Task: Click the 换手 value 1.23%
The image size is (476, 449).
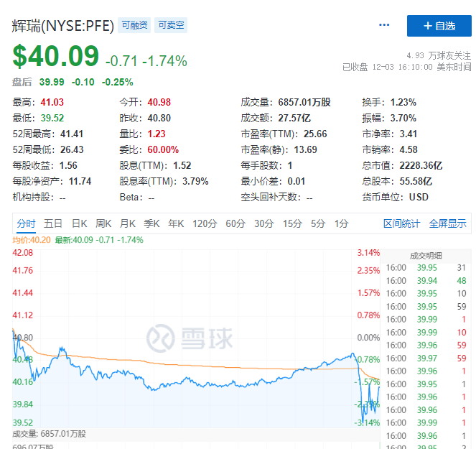Action: pos(403,102)
